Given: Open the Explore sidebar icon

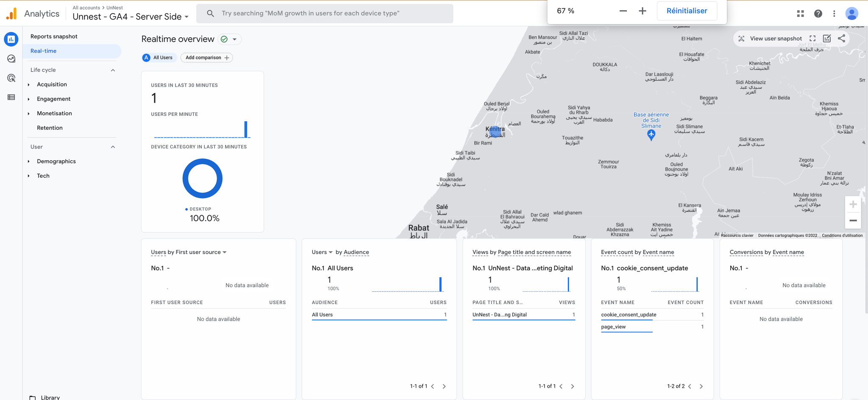Looking at the screenshot, I should [11, 59].
